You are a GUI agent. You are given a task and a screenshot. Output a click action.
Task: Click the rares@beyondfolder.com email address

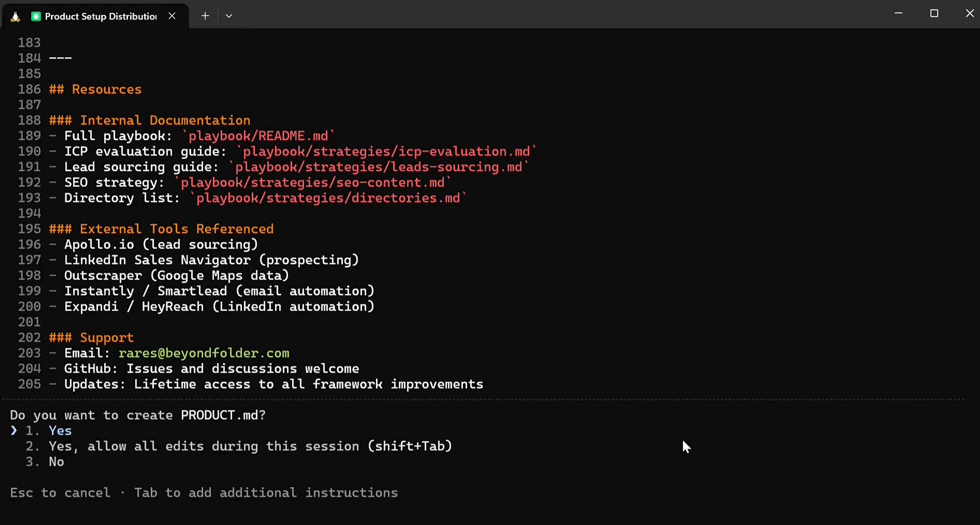203,353
